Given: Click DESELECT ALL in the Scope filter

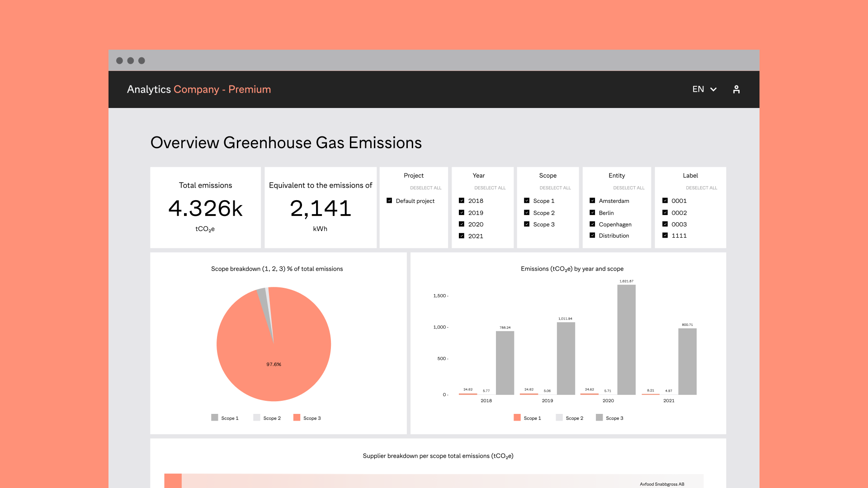Looking at the screenshot, I should 555,188.
